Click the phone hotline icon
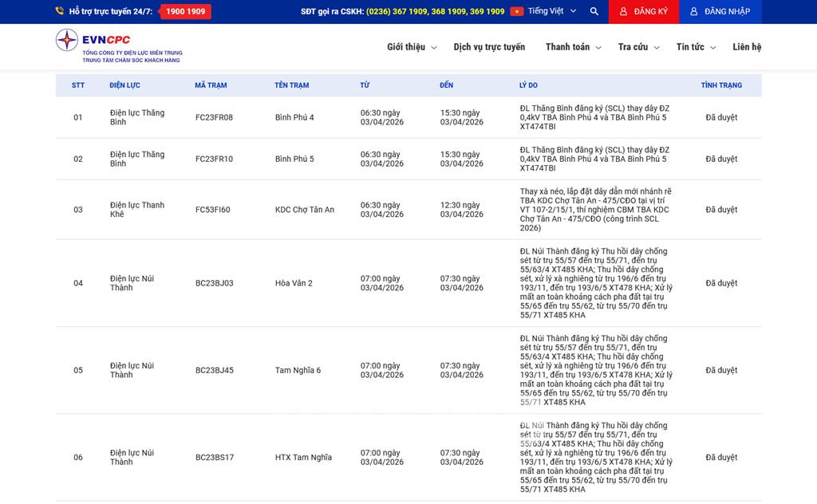Screen dimensions: 817x504 click(x=60, y=12)
